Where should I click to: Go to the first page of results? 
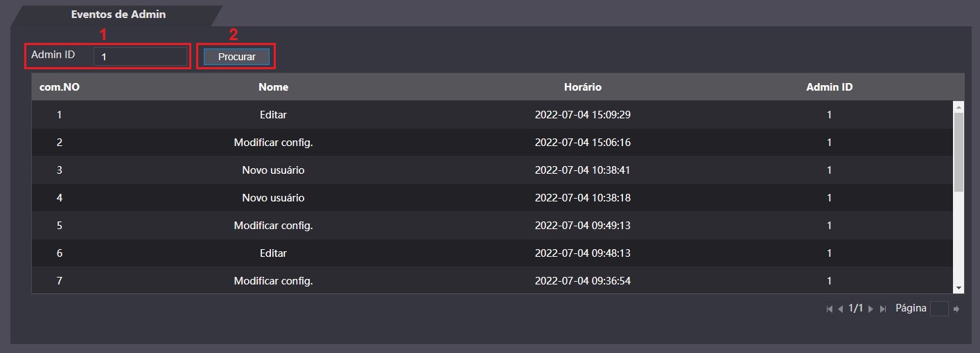(x=830, y=309)
